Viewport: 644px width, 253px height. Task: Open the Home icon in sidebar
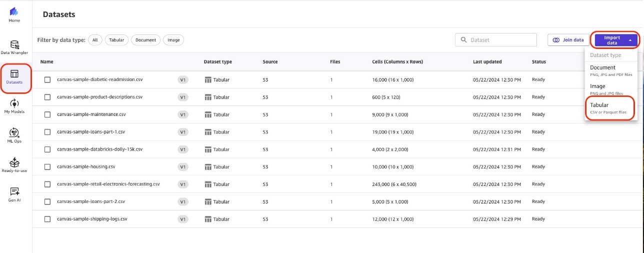click(x=14, y=14)
